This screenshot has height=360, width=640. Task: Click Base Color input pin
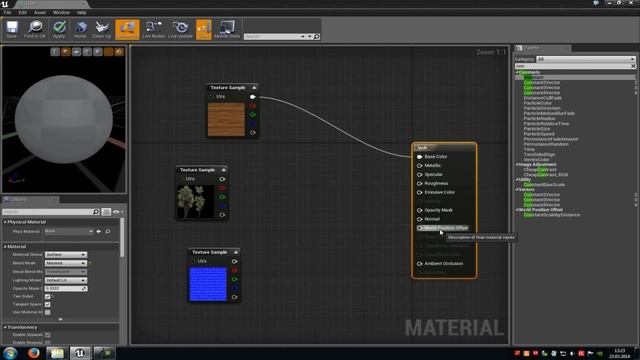(x=419, y=157)
